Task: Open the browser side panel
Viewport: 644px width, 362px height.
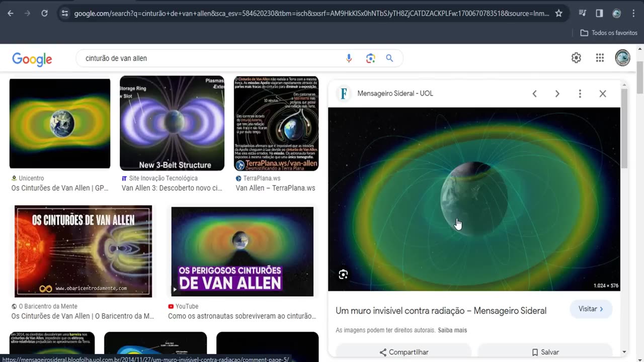Action: pyautogui.click(x=599, y=14)
